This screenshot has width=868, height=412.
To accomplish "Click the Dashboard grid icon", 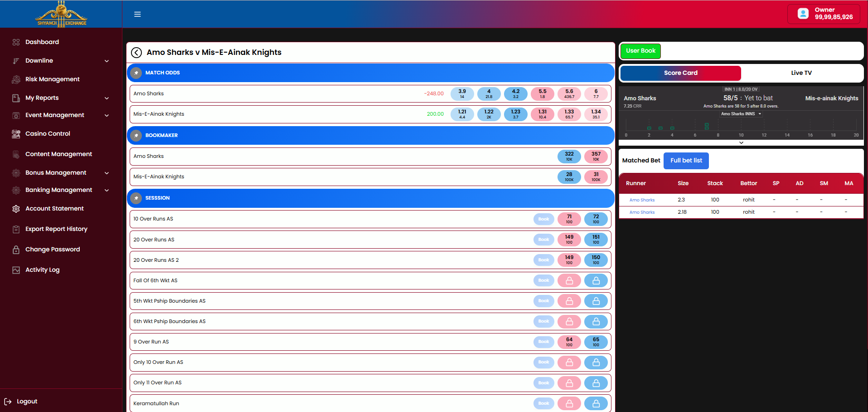I will [x=16, y=42].
